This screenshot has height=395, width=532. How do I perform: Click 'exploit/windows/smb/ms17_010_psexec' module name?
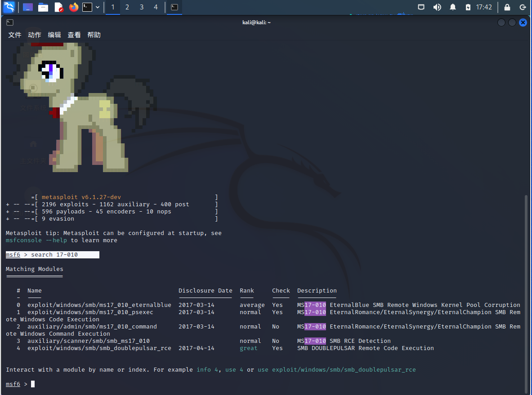[90, 312]
